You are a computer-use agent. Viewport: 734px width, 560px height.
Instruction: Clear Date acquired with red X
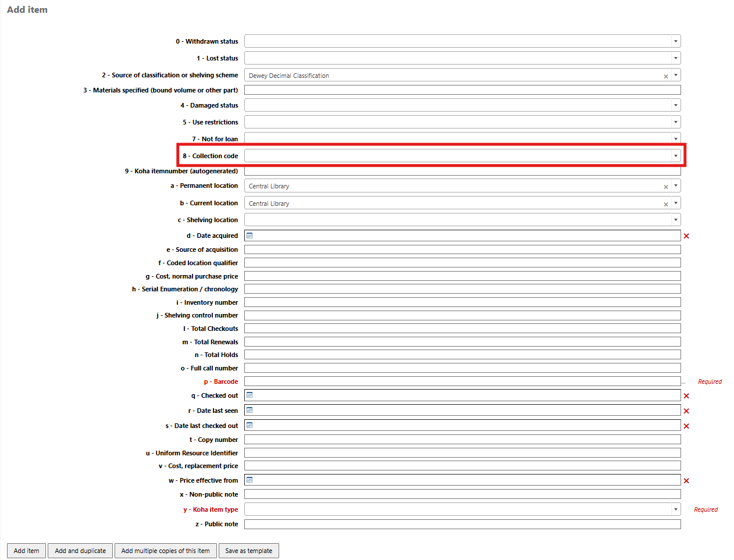686,236
